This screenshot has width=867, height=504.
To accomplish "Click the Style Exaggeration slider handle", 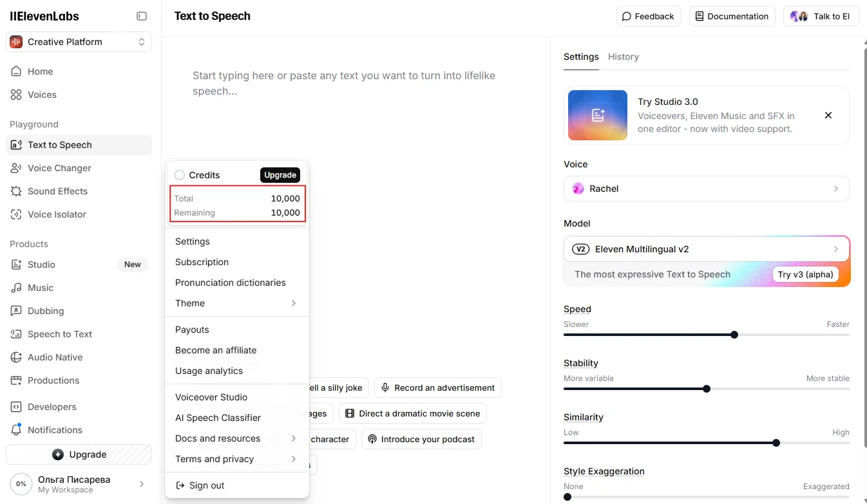I will pos(567,497).
